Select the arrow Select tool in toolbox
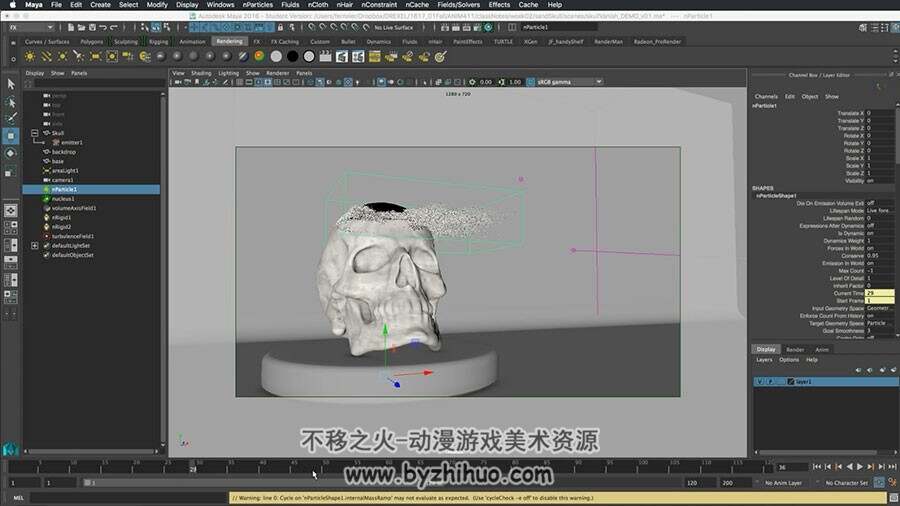Image resolution: width=900 pixels, height=506 pixels. 10,84
